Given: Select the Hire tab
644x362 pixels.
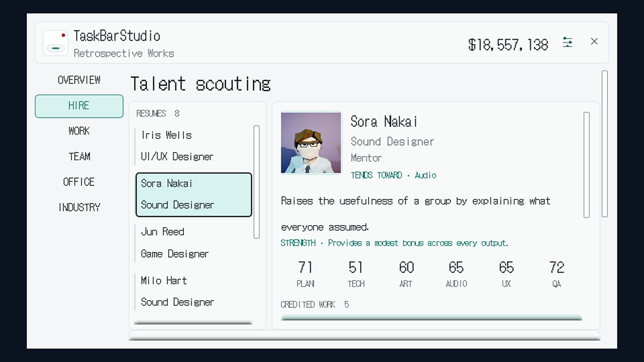Looking at the screenshot, I should 79,106.
